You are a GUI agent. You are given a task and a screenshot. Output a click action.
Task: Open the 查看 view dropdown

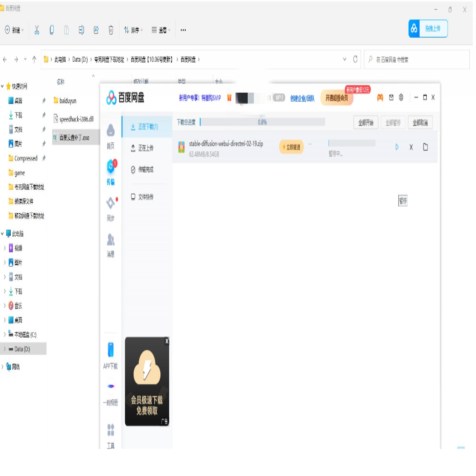(x=161, y=30)
